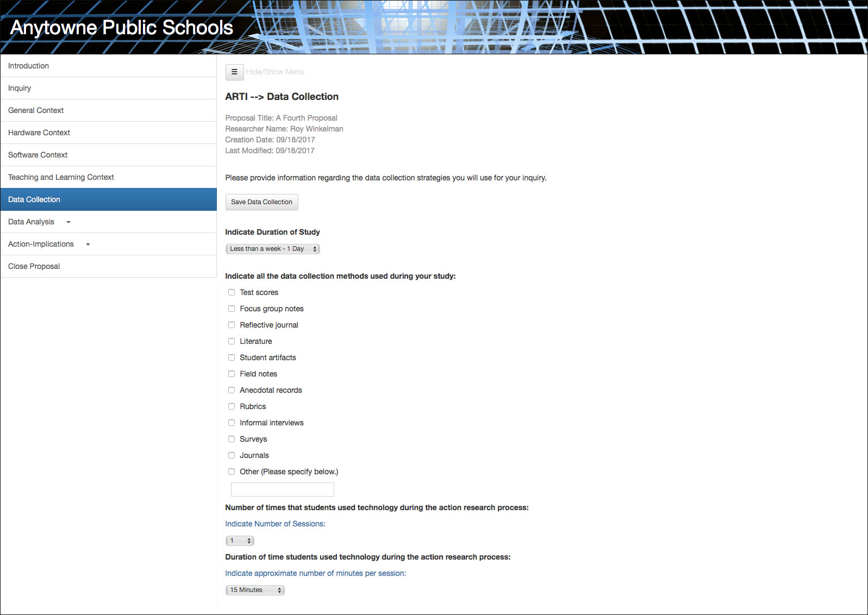Image resolution: width=868 pixels, height=615 pixels.
Task: Tick the Surveys checkbox
Action: point(232,439)
